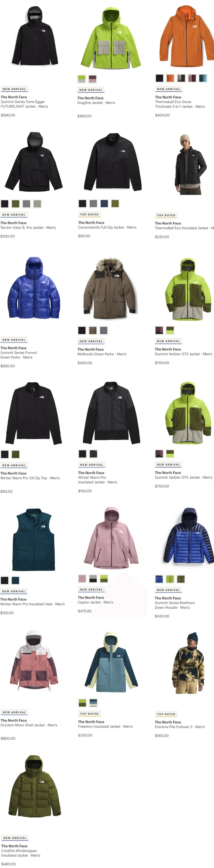
Task: Select olive green swatch for Terrain Vista 3L Pro
Action: click(x=16, y=204)
